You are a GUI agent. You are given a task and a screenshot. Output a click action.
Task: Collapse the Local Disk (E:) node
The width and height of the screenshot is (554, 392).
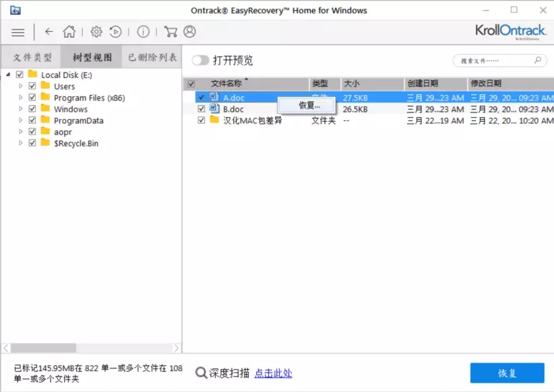[8, 75]
